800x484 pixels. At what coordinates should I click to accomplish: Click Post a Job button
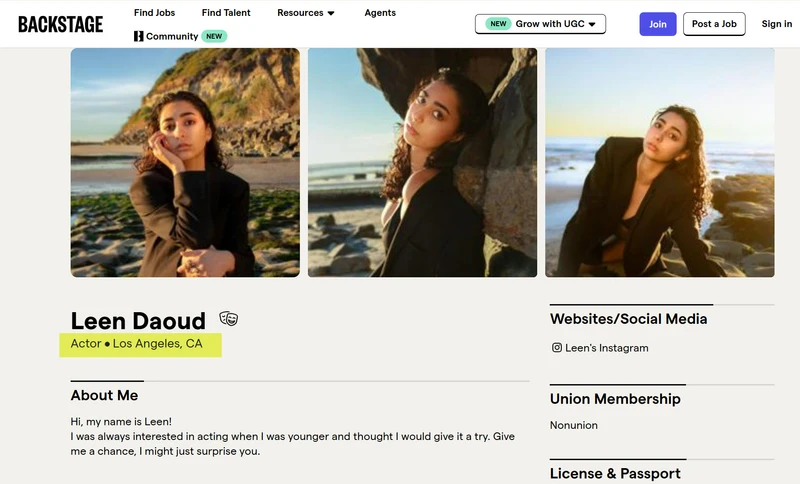click(714, 24)
